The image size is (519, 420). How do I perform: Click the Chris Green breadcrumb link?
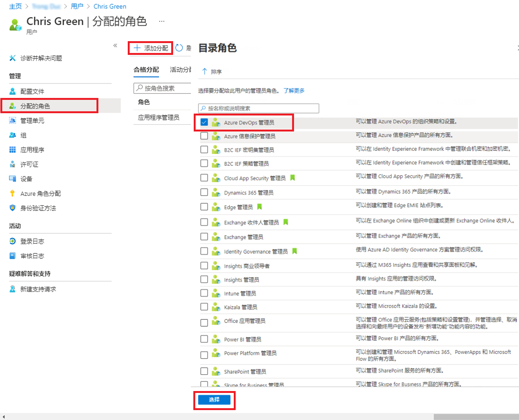[x=110, y=6]
